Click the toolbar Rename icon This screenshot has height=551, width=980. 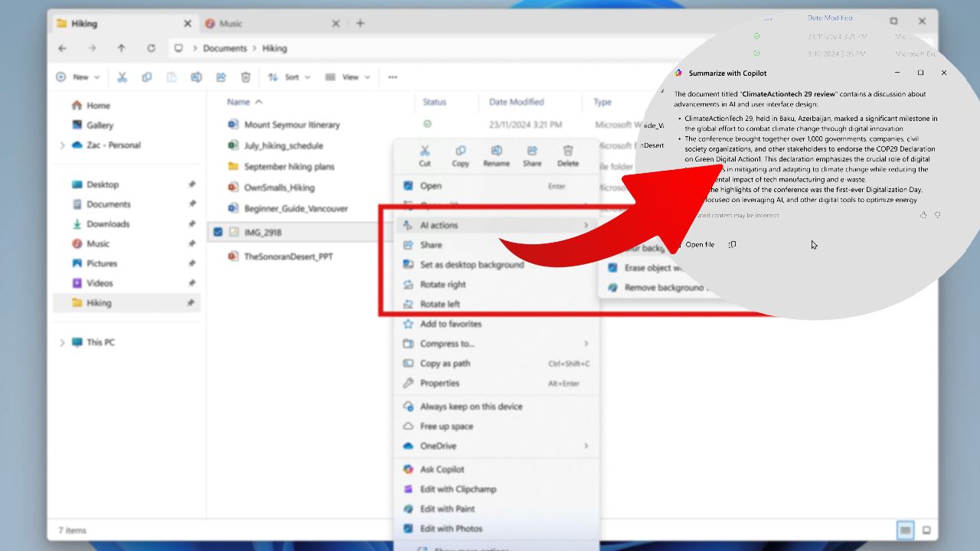point(196,77)
